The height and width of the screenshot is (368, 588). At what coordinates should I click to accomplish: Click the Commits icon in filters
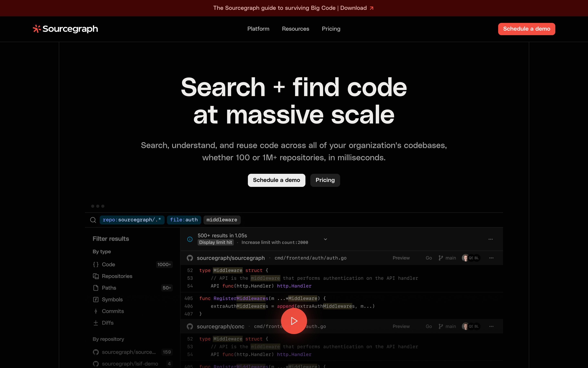(x=96, y=311)
